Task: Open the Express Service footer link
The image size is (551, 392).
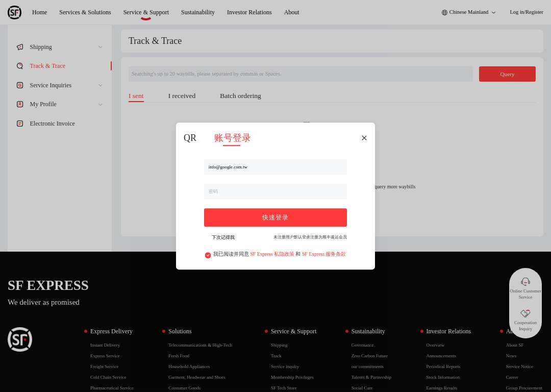Action: (x=105, y=356)
